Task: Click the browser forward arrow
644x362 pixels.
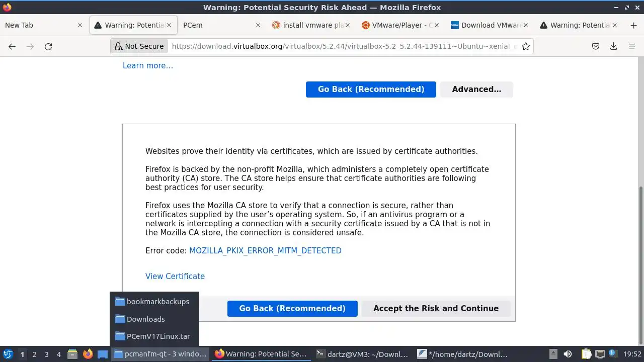Action: tap(30, 46)
